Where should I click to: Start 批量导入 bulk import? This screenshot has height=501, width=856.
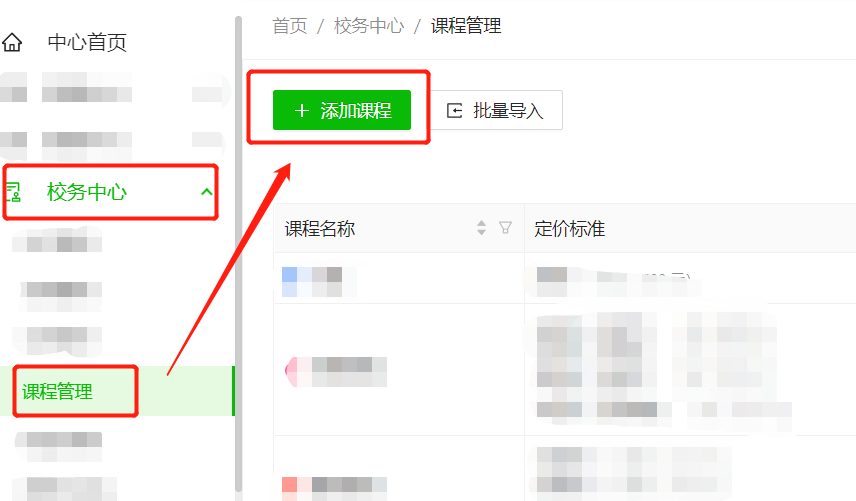point(497,110)
